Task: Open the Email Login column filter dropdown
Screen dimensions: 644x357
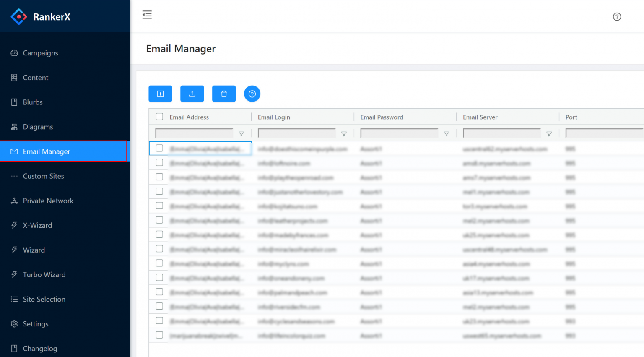Action: pyautogui.click(x=344, y=133)
